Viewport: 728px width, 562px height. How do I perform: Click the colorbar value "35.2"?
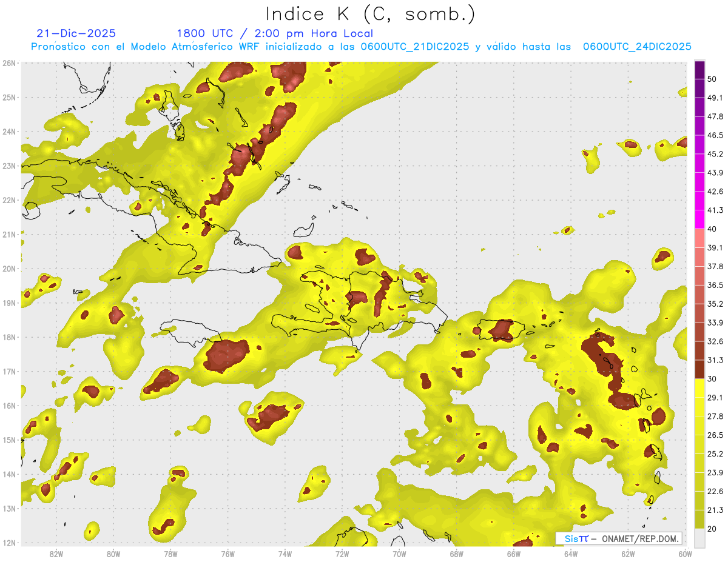coord(715,304)
